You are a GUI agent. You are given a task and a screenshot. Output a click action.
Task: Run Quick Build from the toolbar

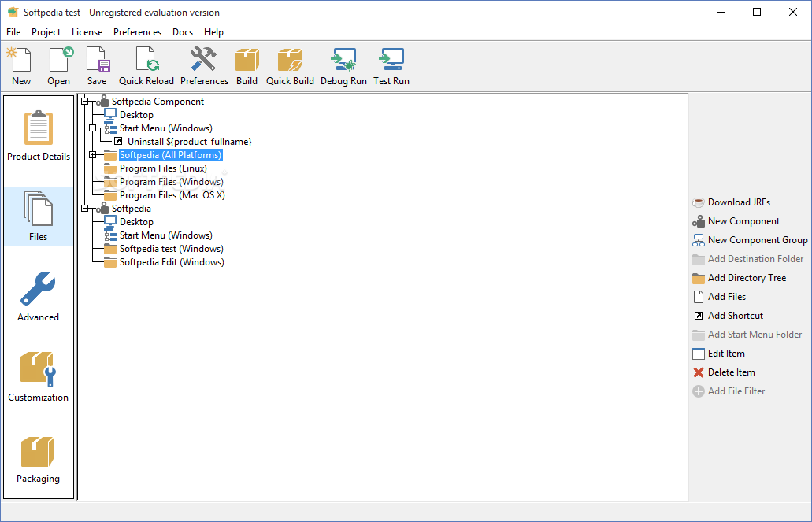click(290, 66)
